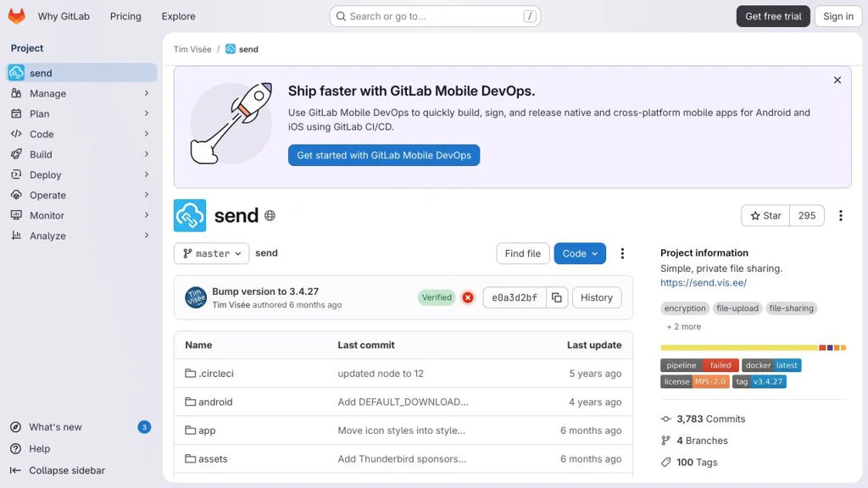This screenshot has width=868, height=488.
Task: Click the Sign in button
Action: coord(838,16)
